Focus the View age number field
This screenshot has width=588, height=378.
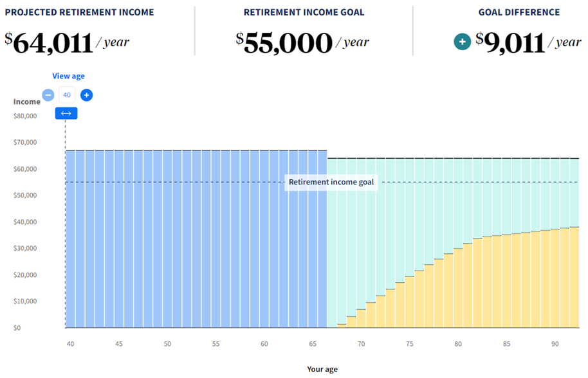(x=67, y=95)
